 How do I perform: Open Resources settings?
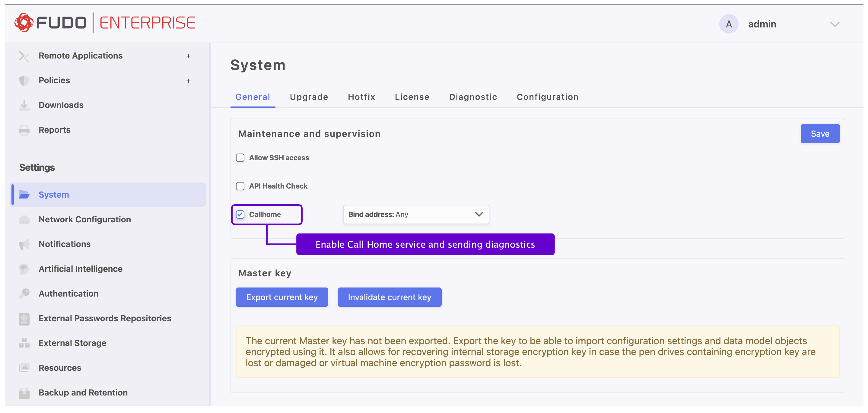(60, 368)
